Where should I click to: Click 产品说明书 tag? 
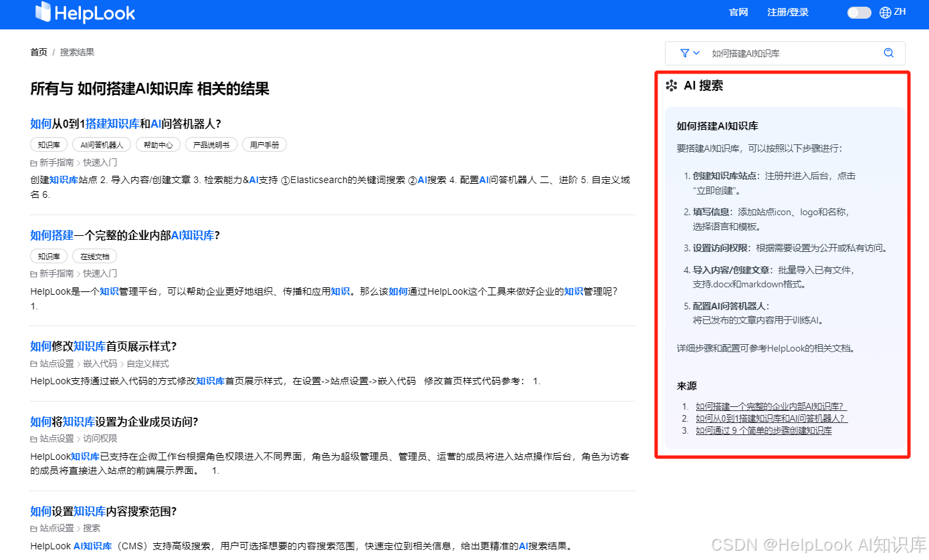211,144
